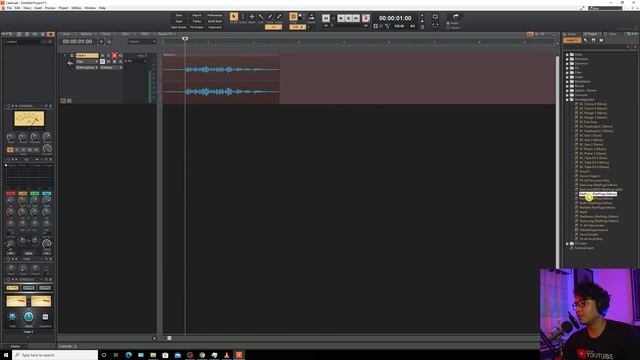The image size is (640, 360).
Task: Toggle the ProChannel Compressor power button
Action: [x=8, y=106]
